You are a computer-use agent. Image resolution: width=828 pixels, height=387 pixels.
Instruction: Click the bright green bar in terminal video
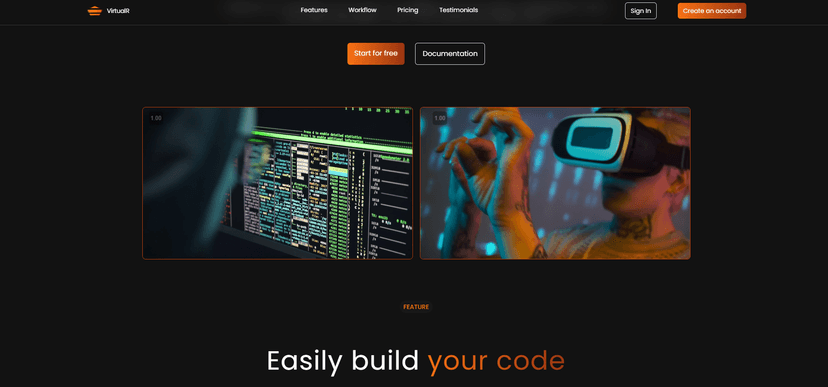pyautogui.click(x=332, y=139)
